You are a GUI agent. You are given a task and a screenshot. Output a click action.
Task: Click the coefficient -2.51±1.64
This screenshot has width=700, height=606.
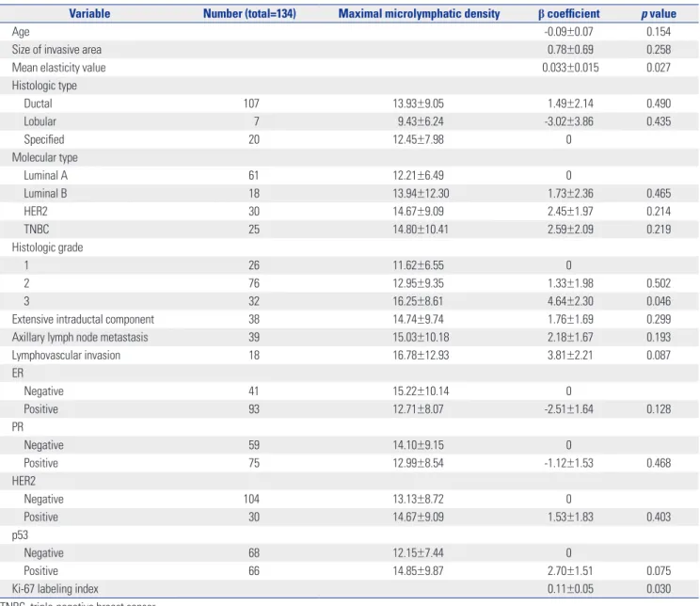coord(569,409)
